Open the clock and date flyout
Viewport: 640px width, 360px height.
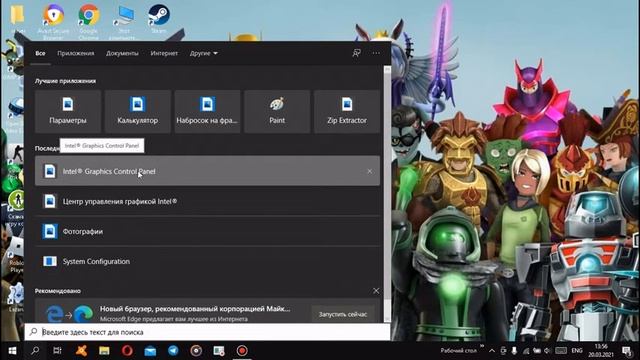click(601, 351)
